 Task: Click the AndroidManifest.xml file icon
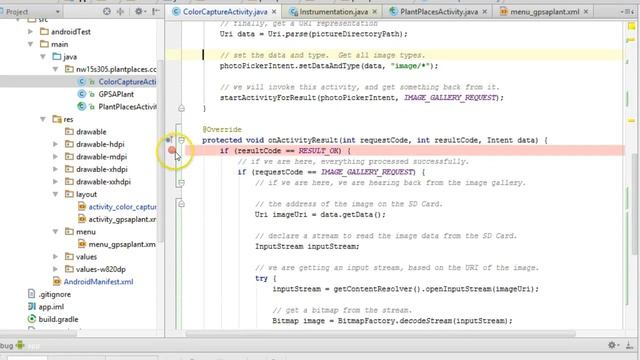pos(57,282)
